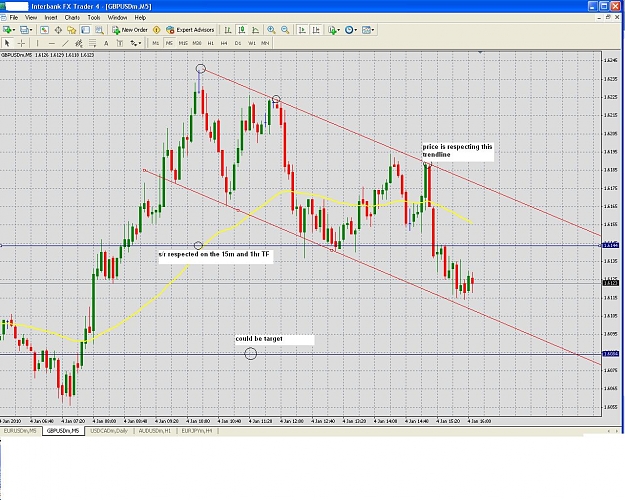Switch to M1 timeframe
This screenshot has height=500, width=625.
pyautogui.click(x=155, y=43)
